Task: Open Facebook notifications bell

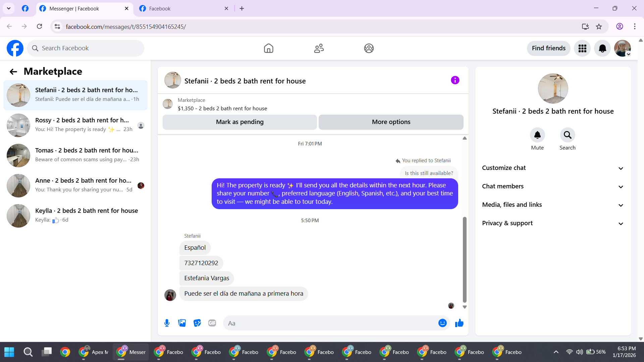Action: point(602,49)
